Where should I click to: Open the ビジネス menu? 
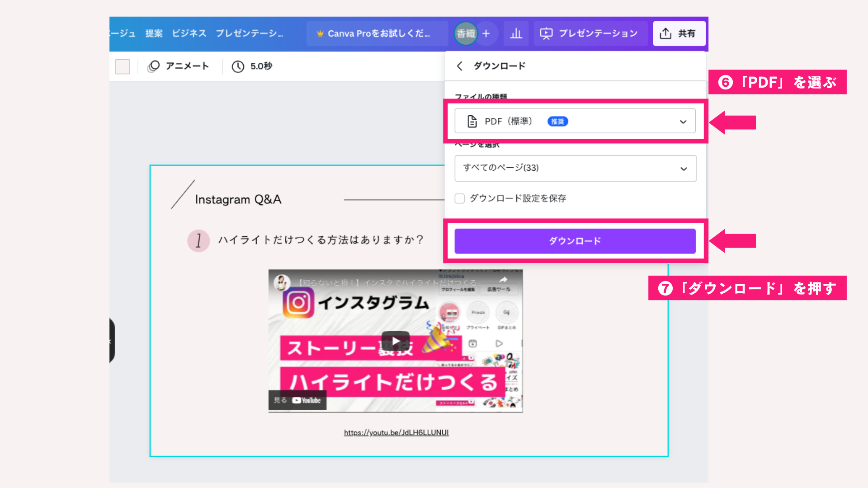pos(189,33)
